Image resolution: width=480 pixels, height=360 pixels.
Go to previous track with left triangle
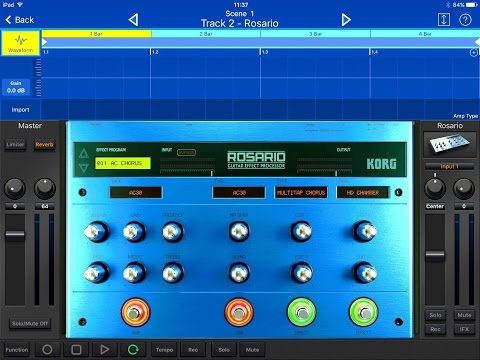(x=133, y=20)
